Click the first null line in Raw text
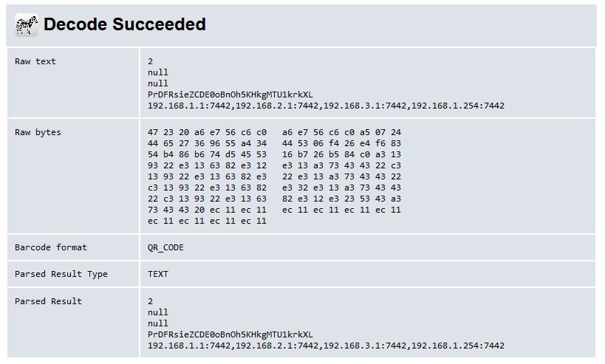This screenshot has height=364, width=605. (158, 72)
